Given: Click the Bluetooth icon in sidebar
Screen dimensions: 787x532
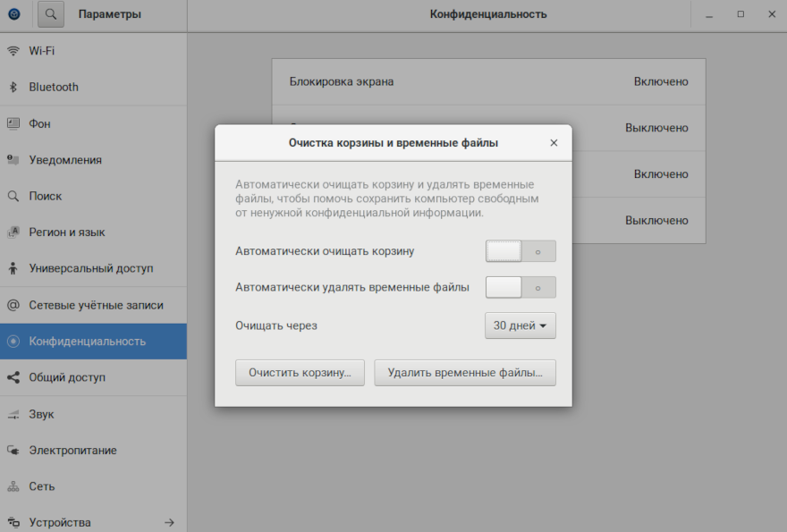Looking at the screenshot, I should (13, 87).
